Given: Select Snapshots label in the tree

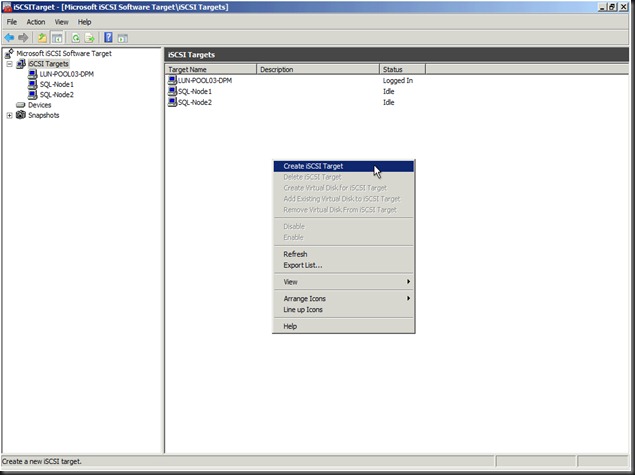Looking at the screenshot, I should coord(43,115).
